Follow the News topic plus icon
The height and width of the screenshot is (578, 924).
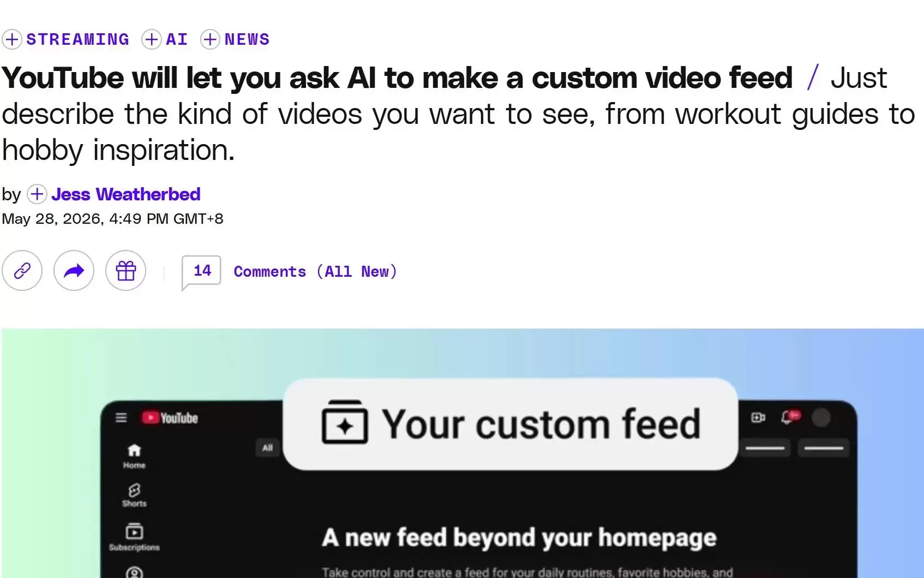pyautogui.click(x=211, y=39)
